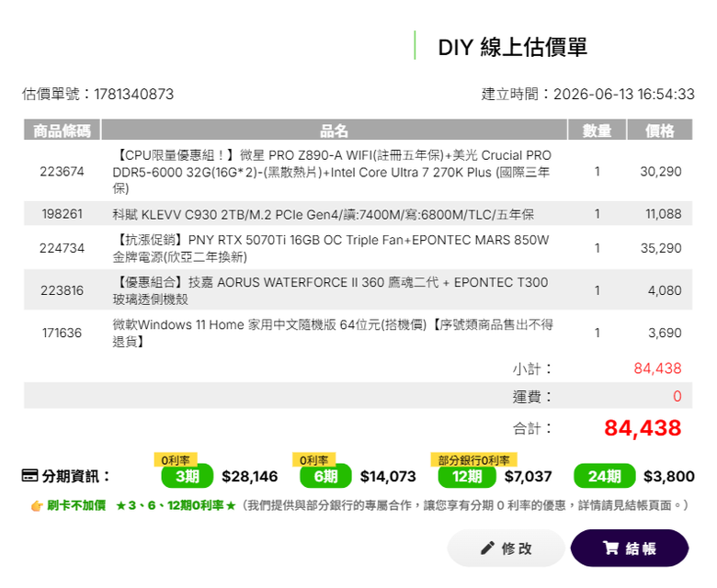Image resolution: width=717 pixels, height=588 pixels.
Task: Click the DIY 線上估價單 heading
Action: (513, 47)
